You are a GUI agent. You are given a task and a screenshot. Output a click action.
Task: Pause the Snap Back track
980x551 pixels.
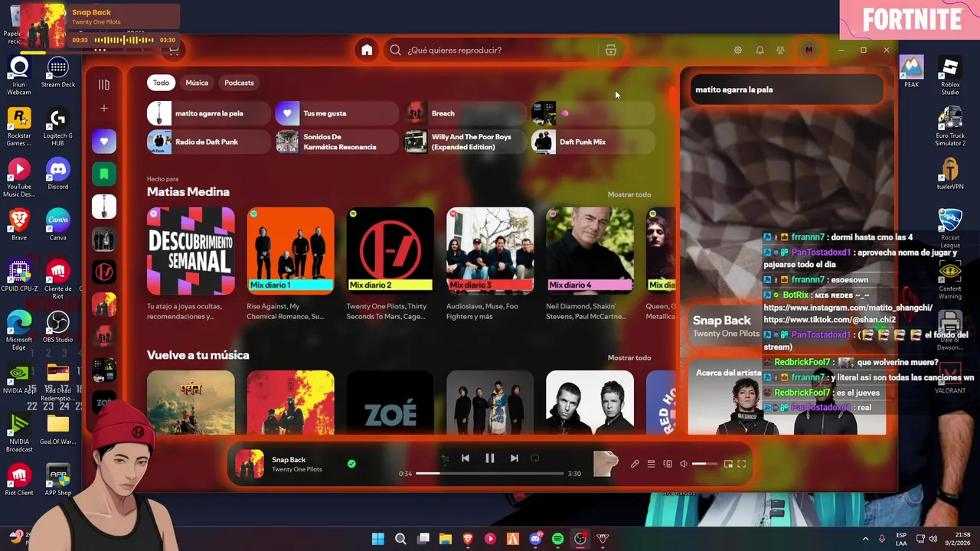(x=490, y=458)
